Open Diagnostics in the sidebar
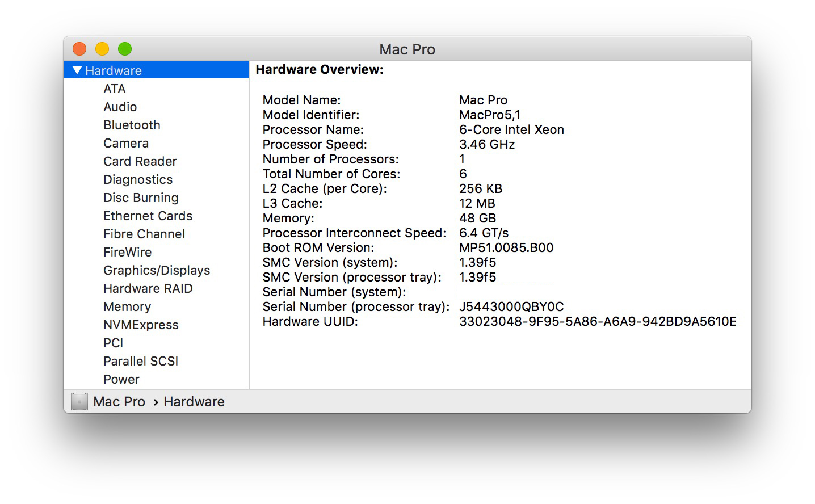 [138, 179]
